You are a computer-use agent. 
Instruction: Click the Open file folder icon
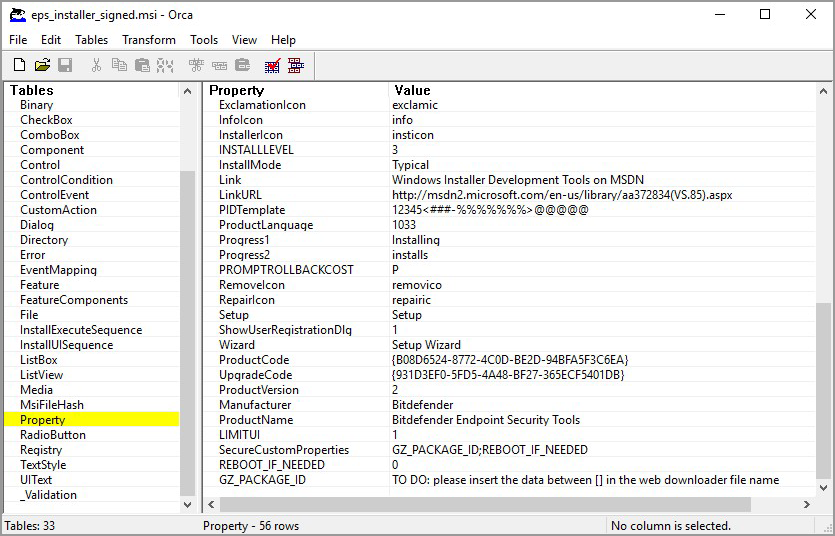pyautogui.click(x=42, y=65)
